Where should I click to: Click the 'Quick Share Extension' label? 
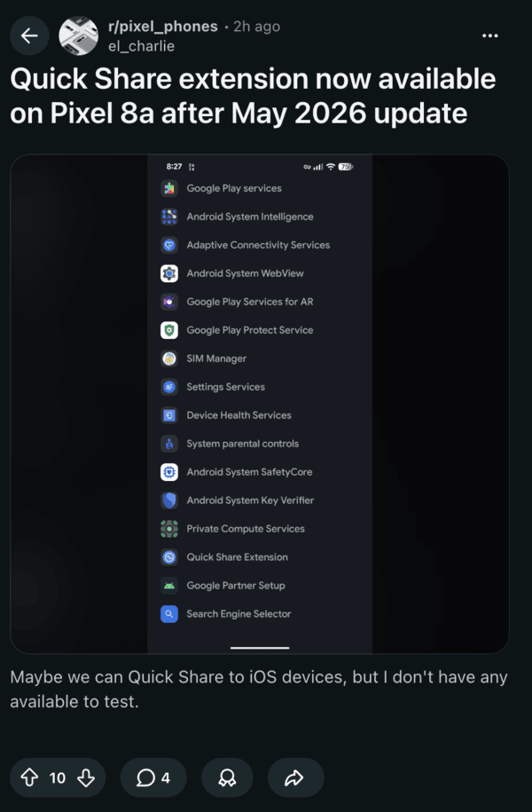238,557
